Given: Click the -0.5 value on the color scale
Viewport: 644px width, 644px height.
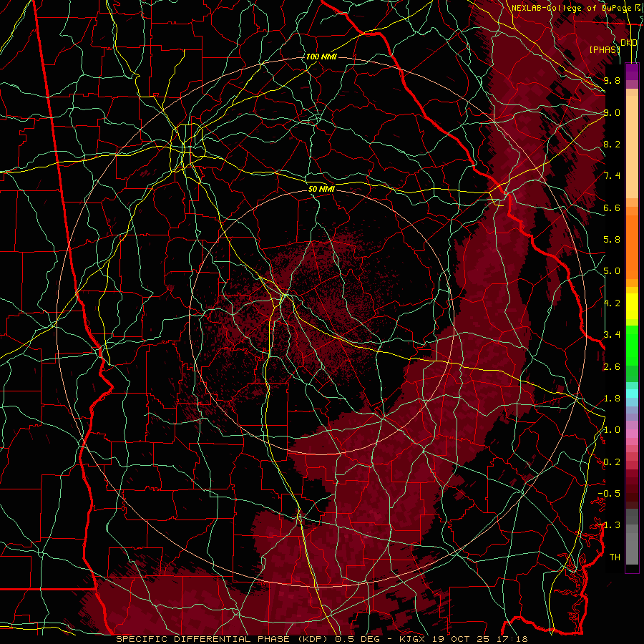Looking at the screenshot, I should [609, 494].
